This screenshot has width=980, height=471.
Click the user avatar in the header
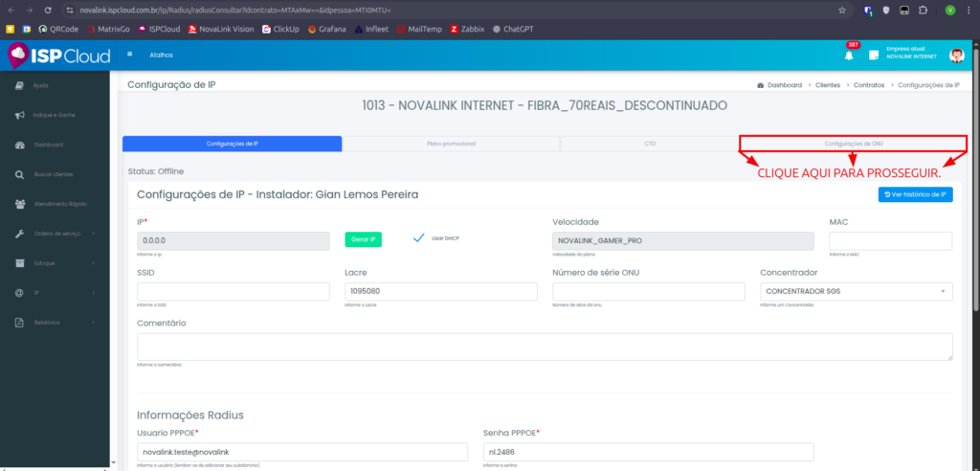(x=956, y=56)
